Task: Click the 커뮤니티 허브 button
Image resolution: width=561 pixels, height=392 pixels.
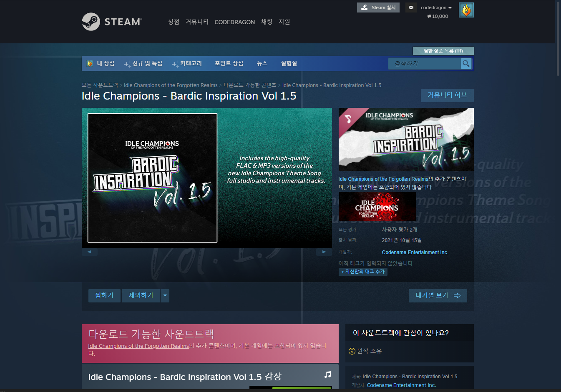Action: (x=447, y=95)
